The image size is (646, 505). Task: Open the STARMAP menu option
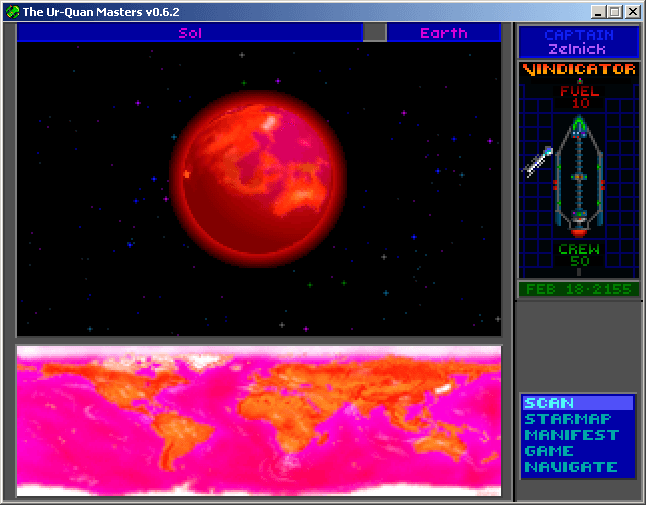click(x=568, y=419)
